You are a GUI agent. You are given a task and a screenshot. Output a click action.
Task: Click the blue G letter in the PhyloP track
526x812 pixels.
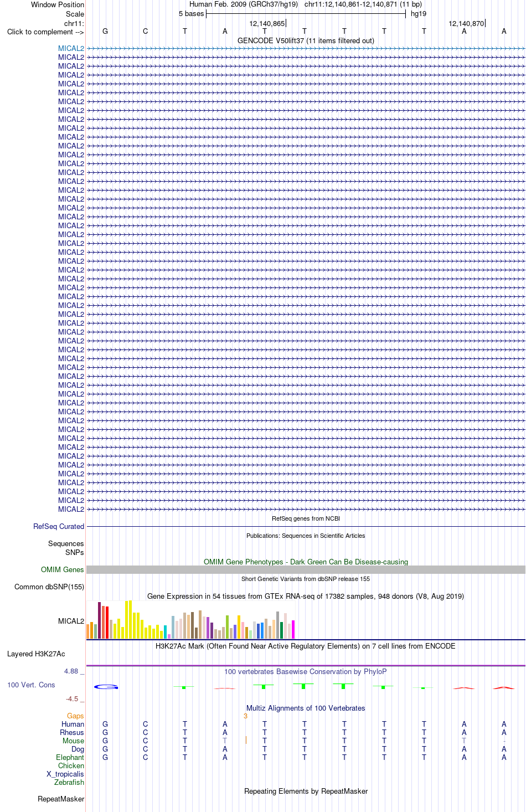click(105, 687)
